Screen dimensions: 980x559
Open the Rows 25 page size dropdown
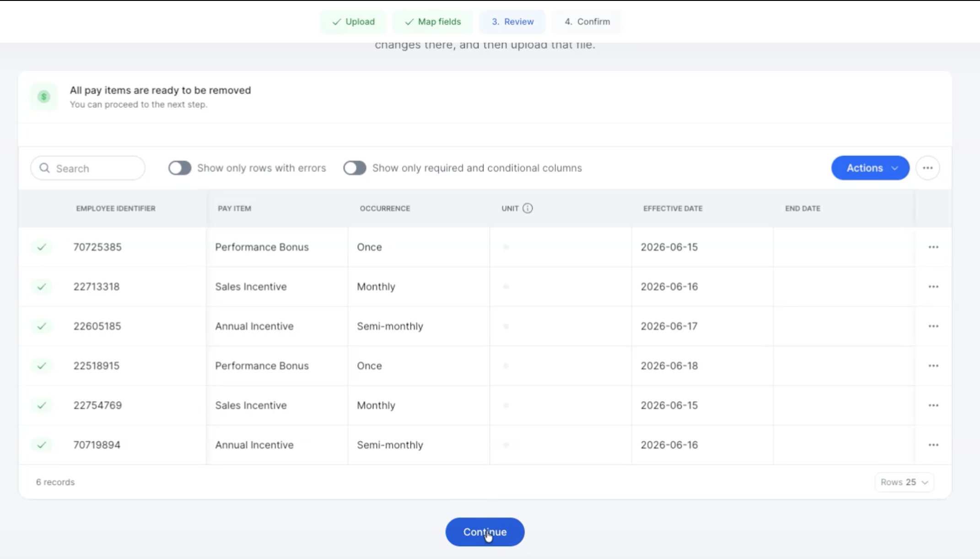pos(904,482)
